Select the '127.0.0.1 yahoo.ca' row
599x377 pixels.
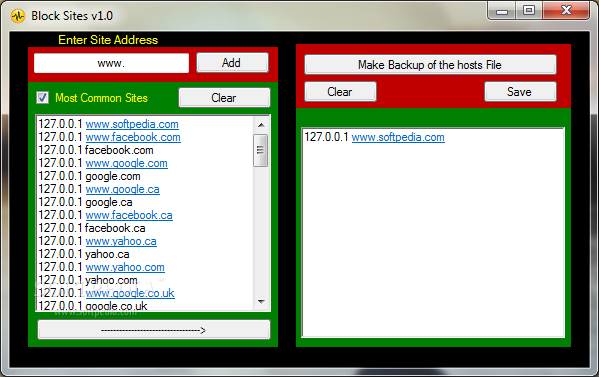(x=84, y=254)
